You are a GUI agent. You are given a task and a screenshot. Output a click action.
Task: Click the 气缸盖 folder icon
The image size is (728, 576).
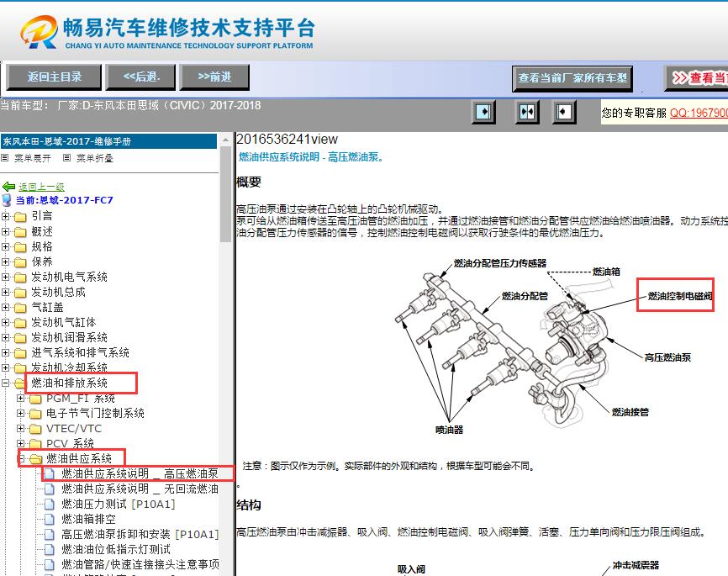point(20,308)
